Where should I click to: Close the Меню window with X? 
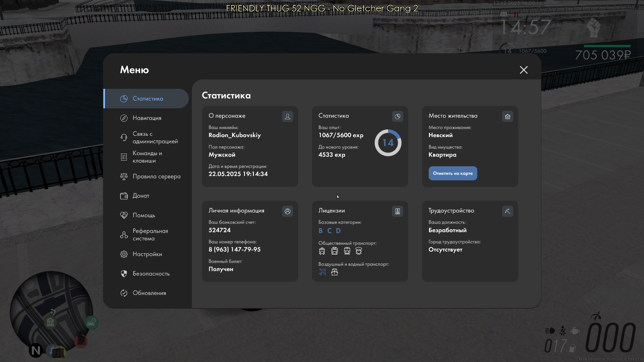(524, 70)
